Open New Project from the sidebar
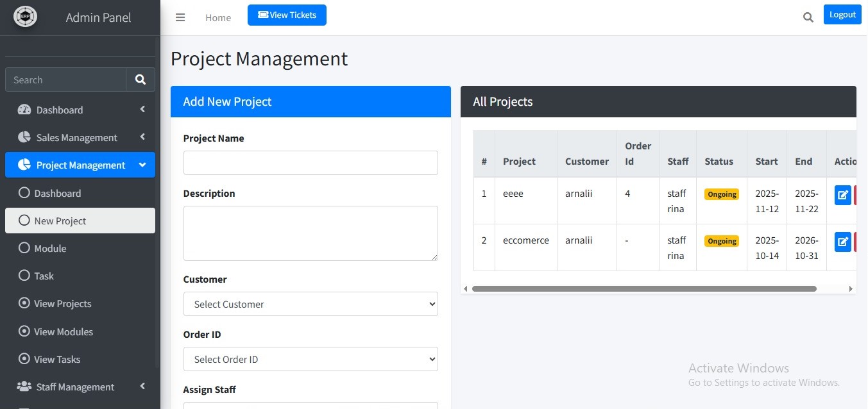This screenshot has height=409, width=868. point(61,221)
